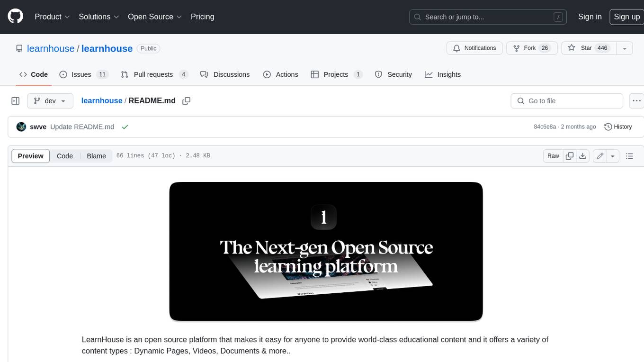Open the LearnHouse banner image
Screen dimensions: 644x362
[x=326, y=252]
